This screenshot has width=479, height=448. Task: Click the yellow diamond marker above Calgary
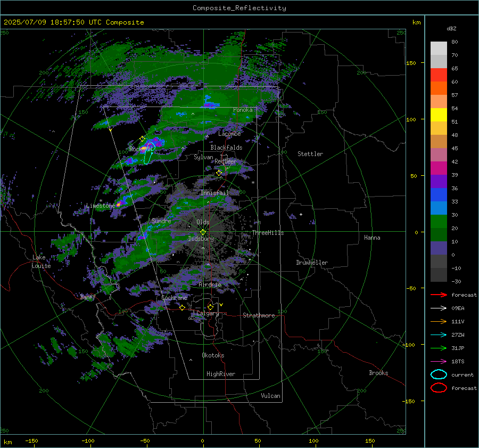210,307
